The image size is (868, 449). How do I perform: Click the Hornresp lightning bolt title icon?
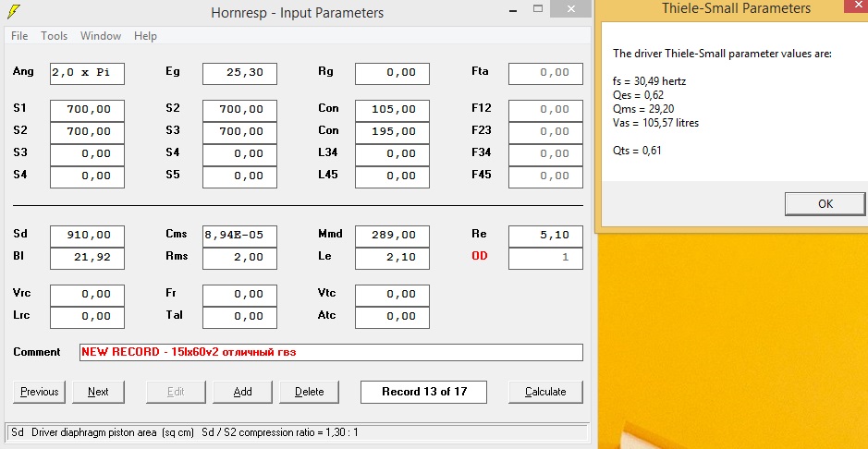[x=14, y=11]
